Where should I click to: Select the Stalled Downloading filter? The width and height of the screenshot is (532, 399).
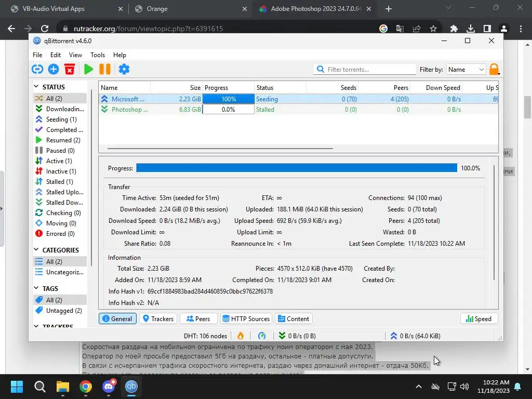point(60,203)
